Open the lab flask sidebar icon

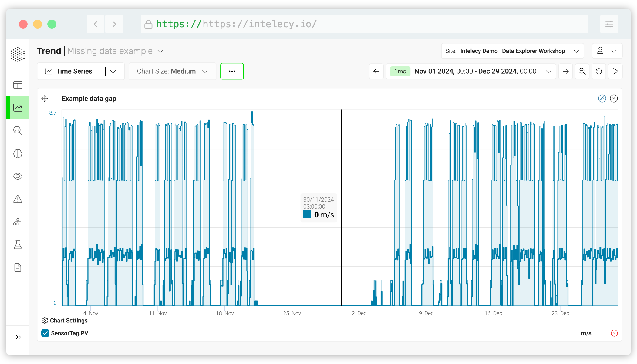point(18,245)
